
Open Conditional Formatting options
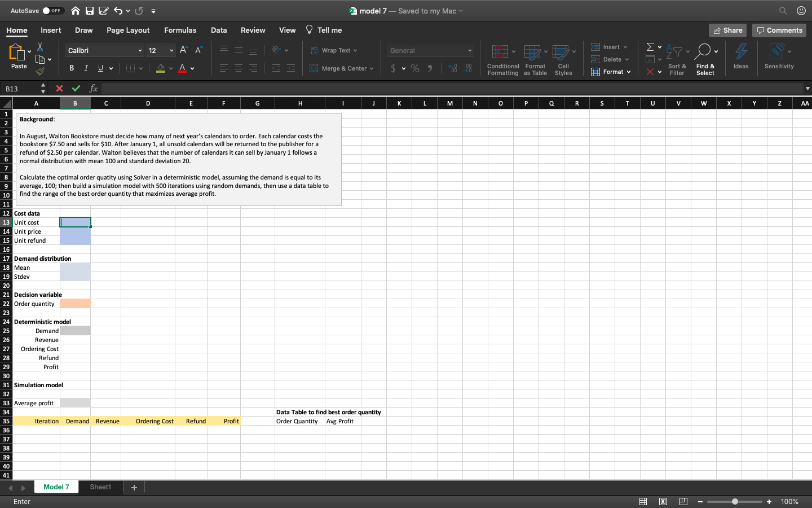click(502, 59)
